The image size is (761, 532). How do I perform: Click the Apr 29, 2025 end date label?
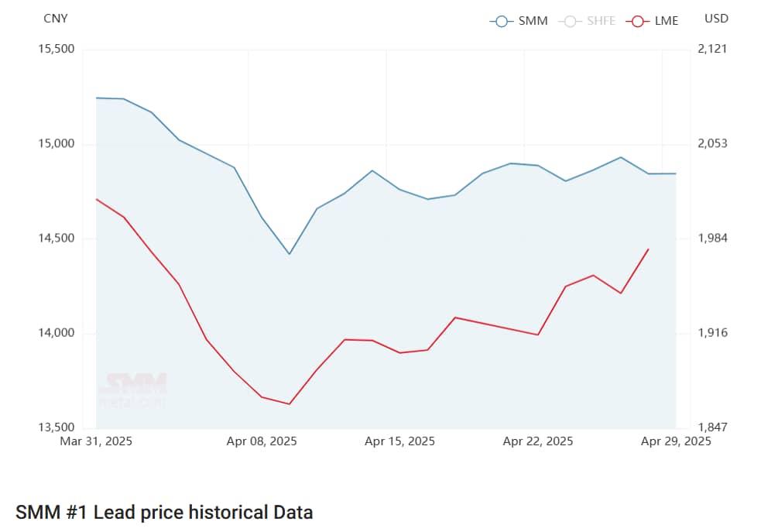click(x=676, y=441)
